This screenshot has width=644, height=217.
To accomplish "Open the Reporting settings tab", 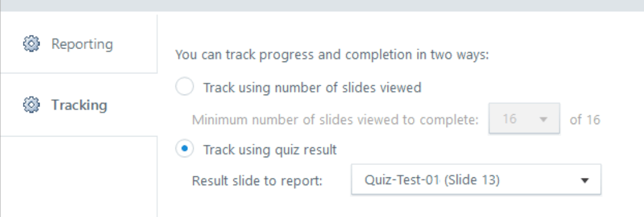I will (x=79, y=44).
